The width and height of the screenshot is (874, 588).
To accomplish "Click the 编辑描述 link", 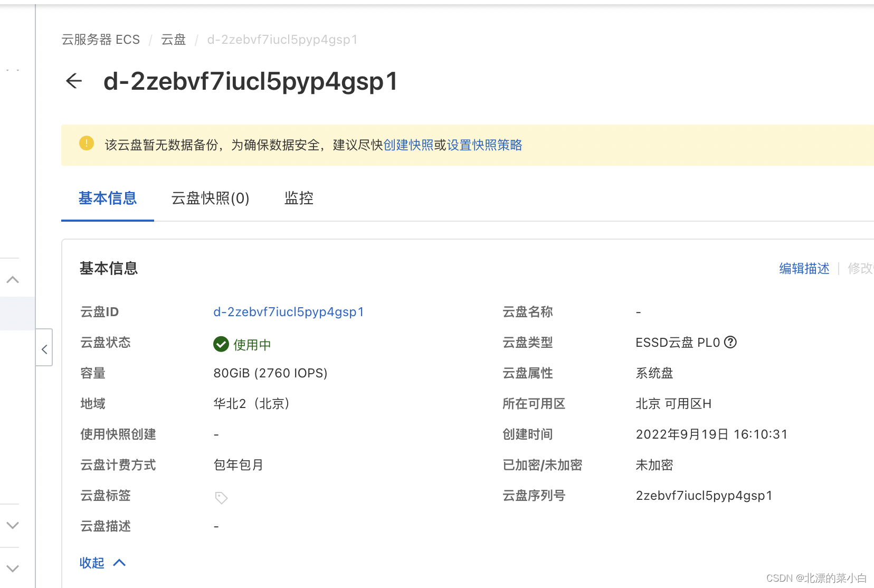I will (x=804, y=268).
